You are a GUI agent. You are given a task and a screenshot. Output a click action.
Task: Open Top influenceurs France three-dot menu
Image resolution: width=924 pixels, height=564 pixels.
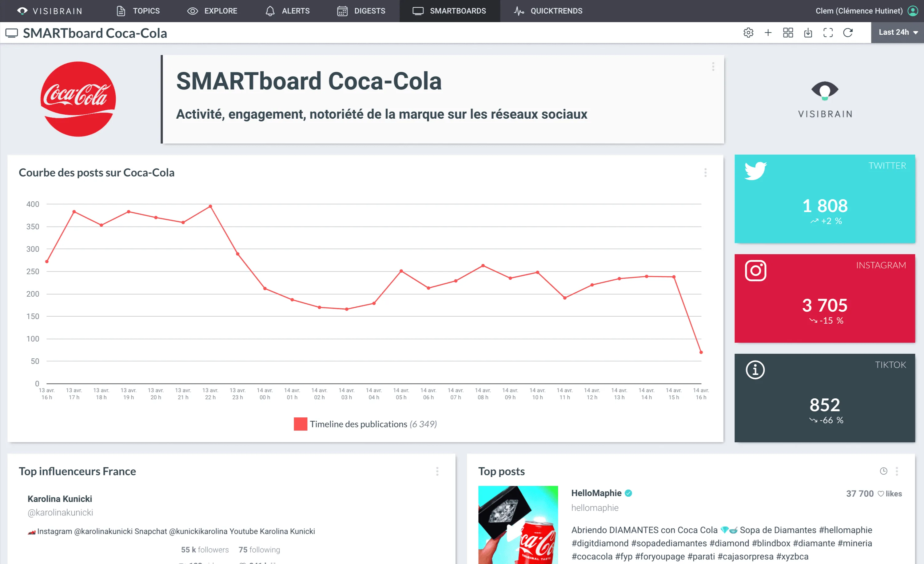click(x=437, y=471)
